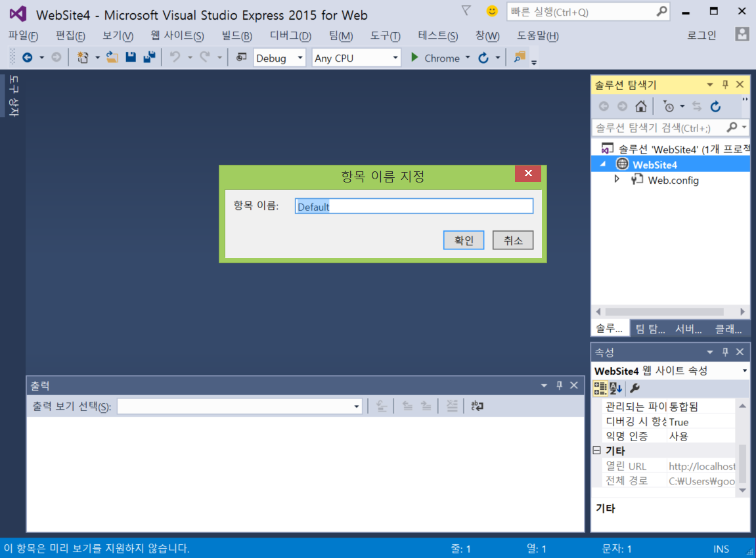Click 취소 button to cancel the dialog
Image resolution: width=756 pixels, height=558 pixels.
(x=513, y=240)
